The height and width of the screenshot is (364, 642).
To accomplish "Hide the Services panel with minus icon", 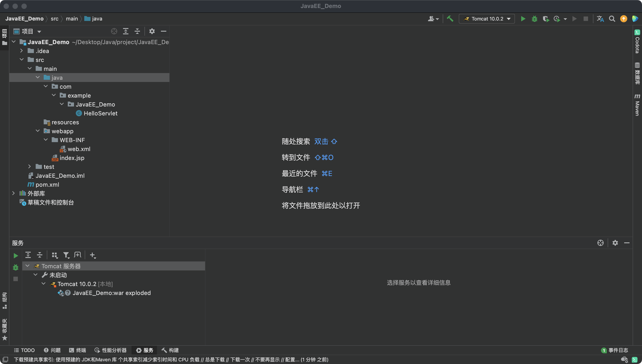I will pos(626,243).
